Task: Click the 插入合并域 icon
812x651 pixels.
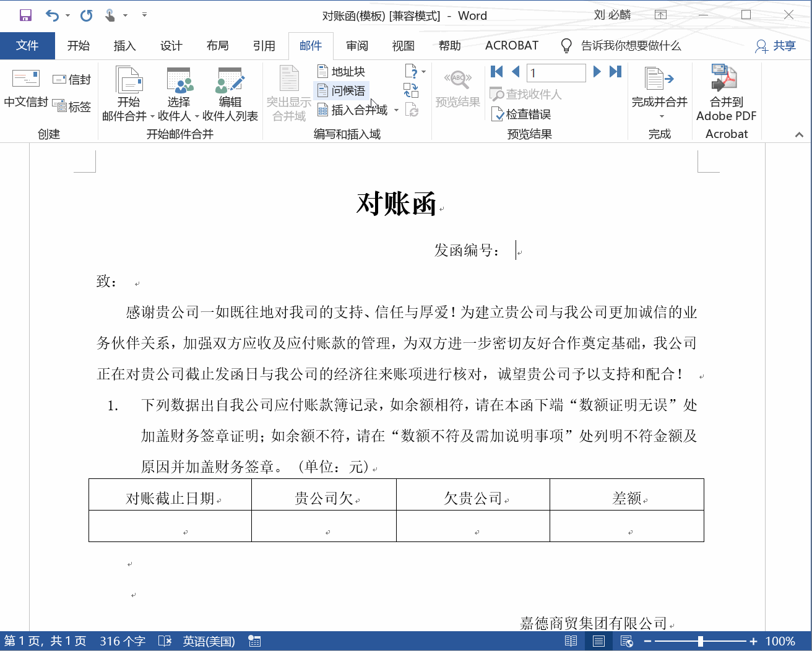Action: 323,110
